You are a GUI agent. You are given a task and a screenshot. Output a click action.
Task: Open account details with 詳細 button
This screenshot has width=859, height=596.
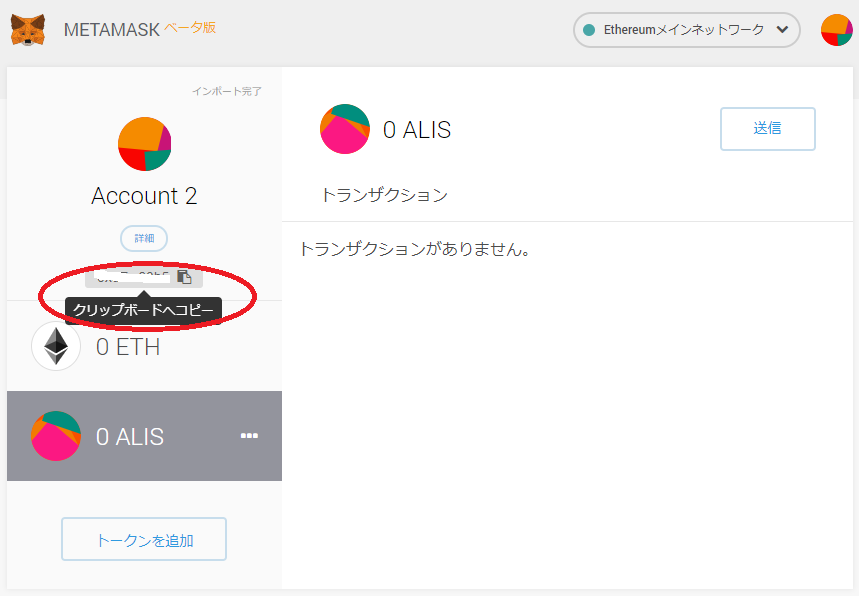coord(144,238)
